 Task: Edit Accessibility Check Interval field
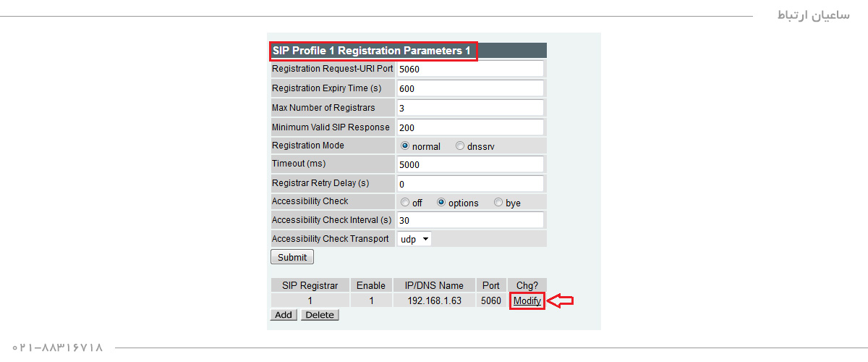pyautogui.click(x=470, y=220)
